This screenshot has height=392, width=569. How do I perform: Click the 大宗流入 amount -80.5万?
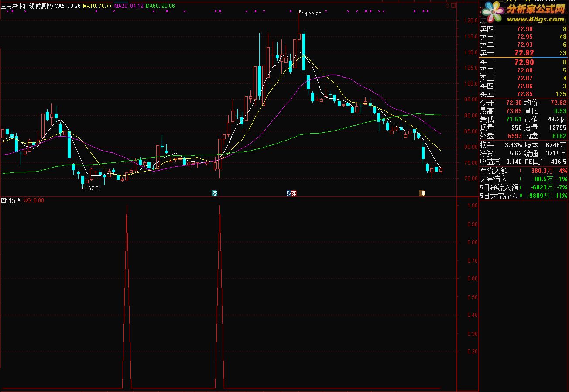pyautogui.click(x=543, y=179)
